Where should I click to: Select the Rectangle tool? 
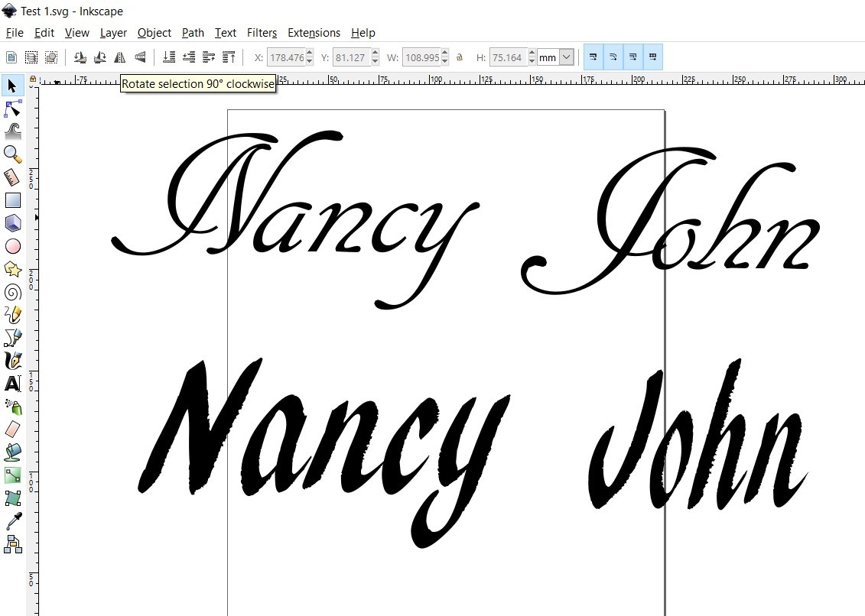[13, 200]
